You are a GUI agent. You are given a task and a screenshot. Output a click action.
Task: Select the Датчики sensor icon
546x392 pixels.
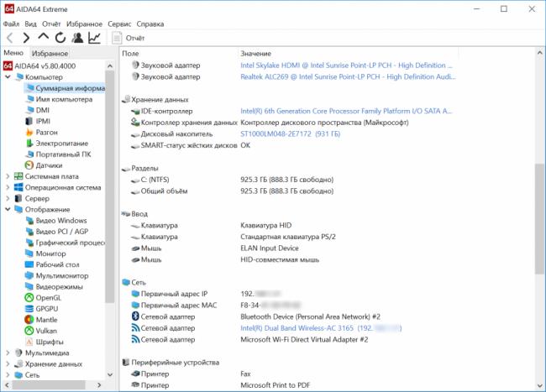[x=29, y=165]
